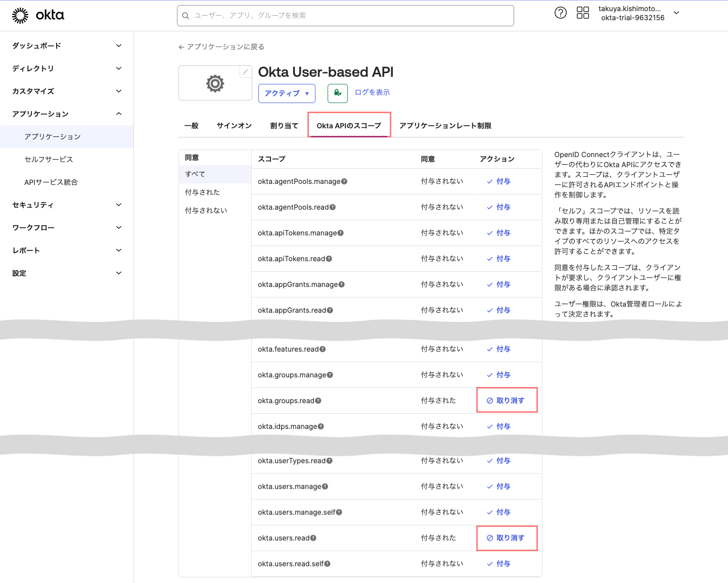Click help icon next to okta.groups.read
728x583 pixels.
point(318,401)
